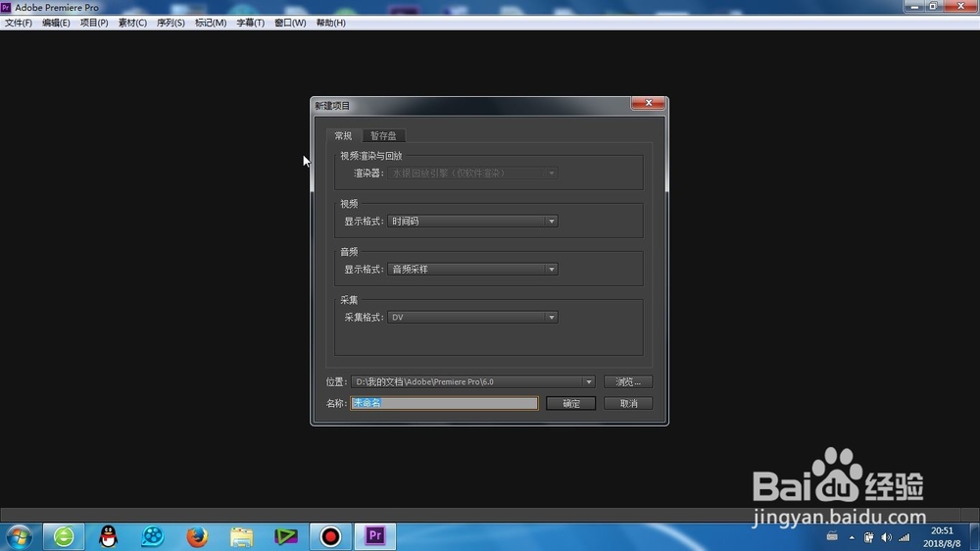
Task: Open the 帮助(H) menu
Action: click(330, 23)
